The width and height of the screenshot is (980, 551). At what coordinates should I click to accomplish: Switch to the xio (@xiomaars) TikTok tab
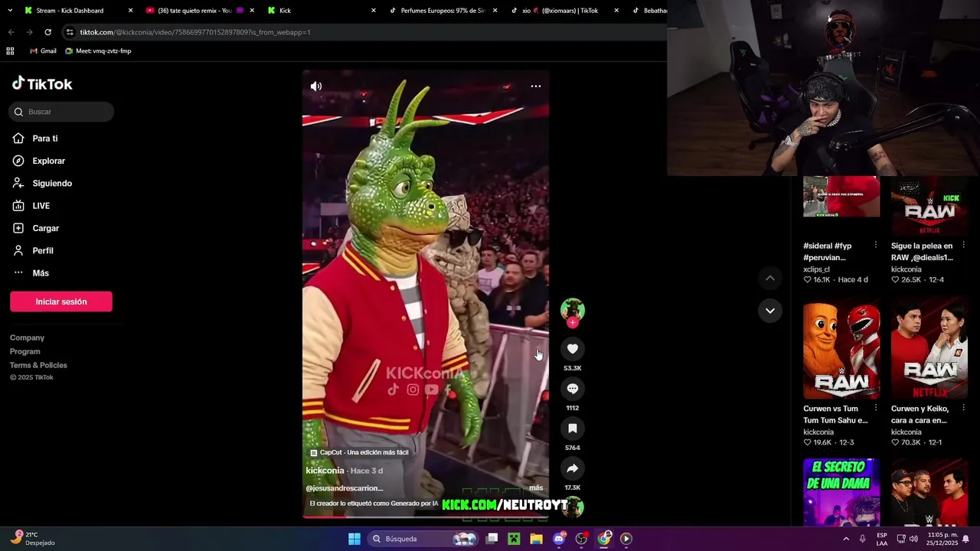click(x=560, y=11)
